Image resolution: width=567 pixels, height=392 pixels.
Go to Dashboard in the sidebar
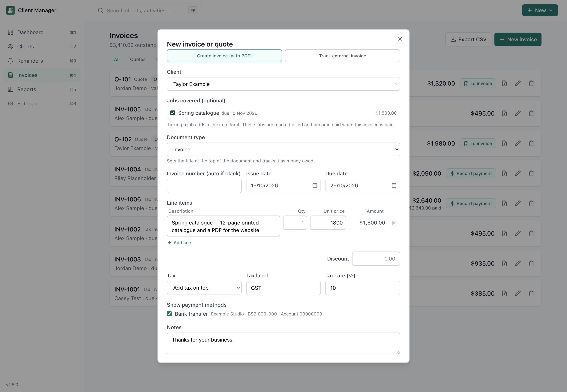pos(42,32)
